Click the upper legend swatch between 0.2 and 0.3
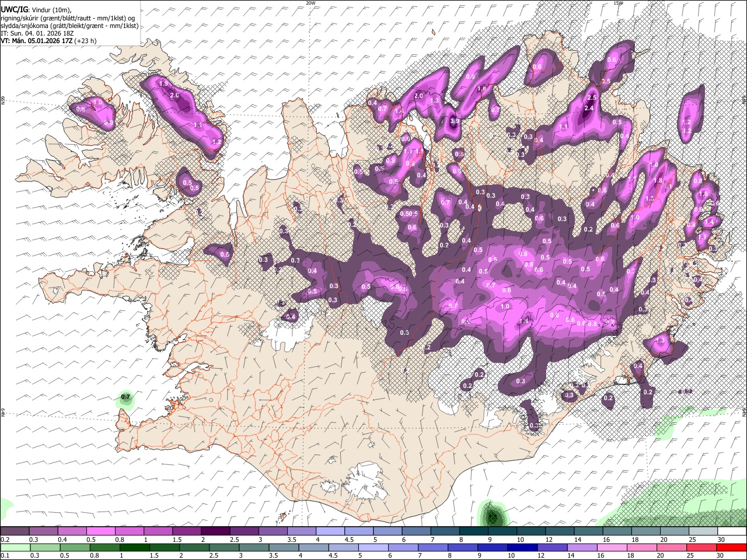The height and width of the screenshot is (560, 747). tap(15, 531)
